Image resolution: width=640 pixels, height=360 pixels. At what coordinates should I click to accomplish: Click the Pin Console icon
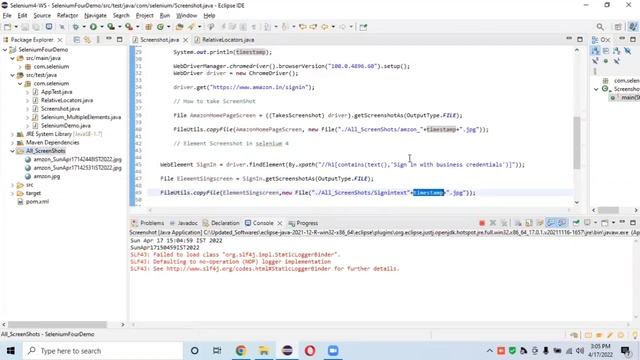coord(576,223)
